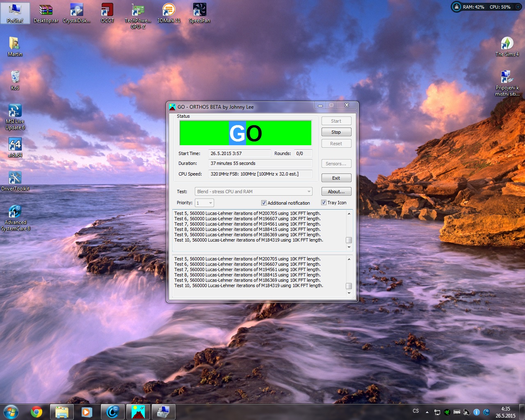The image size is (525, 420).
Task: Open Google Chrome from the taskbar
Action: pos(37,412)
